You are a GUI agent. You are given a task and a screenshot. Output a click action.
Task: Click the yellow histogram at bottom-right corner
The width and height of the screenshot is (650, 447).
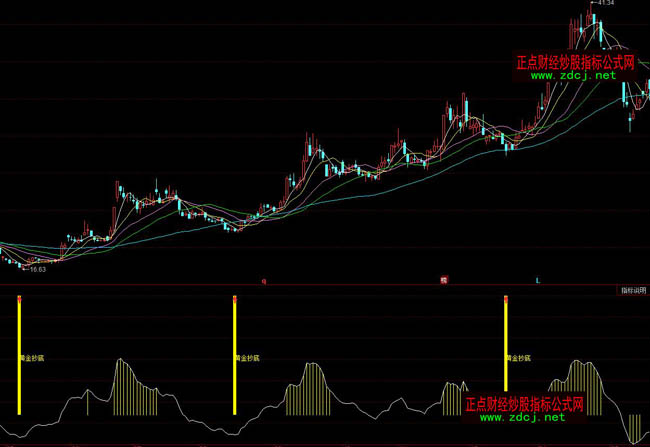point(635,426)
